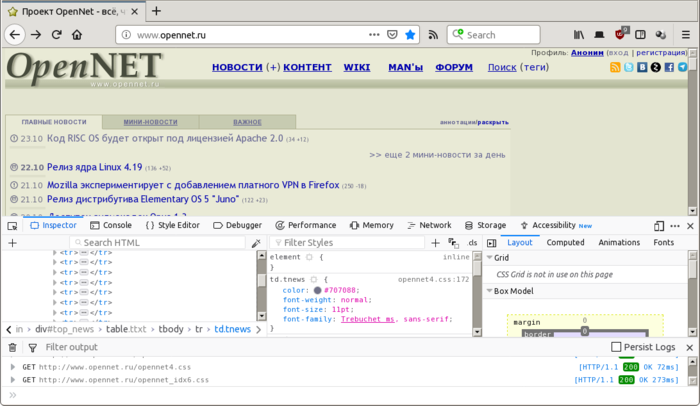Expand the GET opennet4.css log entry
700x406 pixels.
13,367
